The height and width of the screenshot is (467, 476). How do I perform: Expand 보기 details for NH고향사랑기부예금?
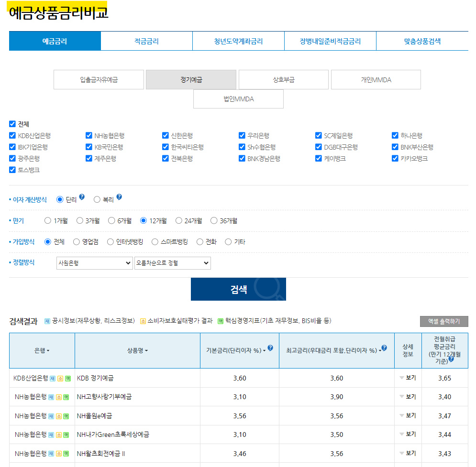tap(408, 397)
